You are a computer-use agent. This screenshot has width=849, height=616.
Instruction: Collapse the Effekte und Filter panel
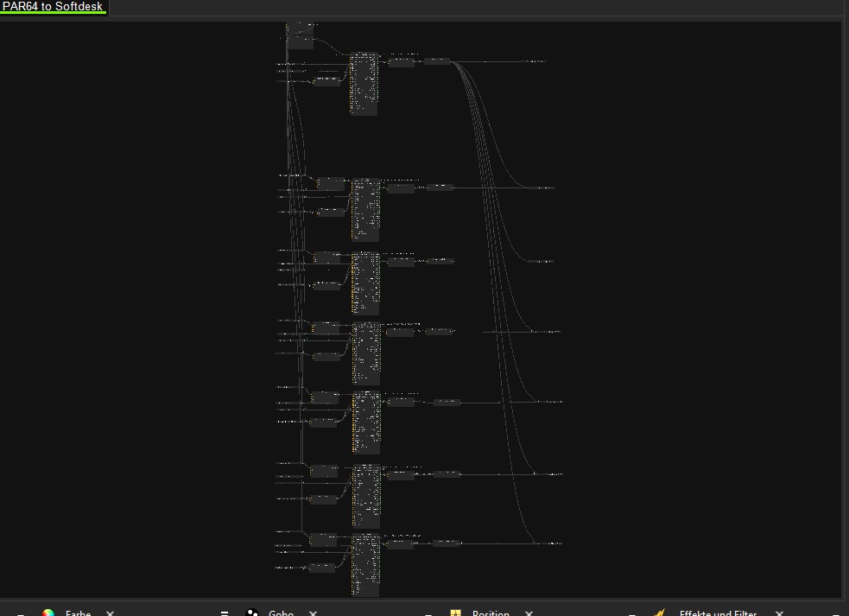(631, 613)
